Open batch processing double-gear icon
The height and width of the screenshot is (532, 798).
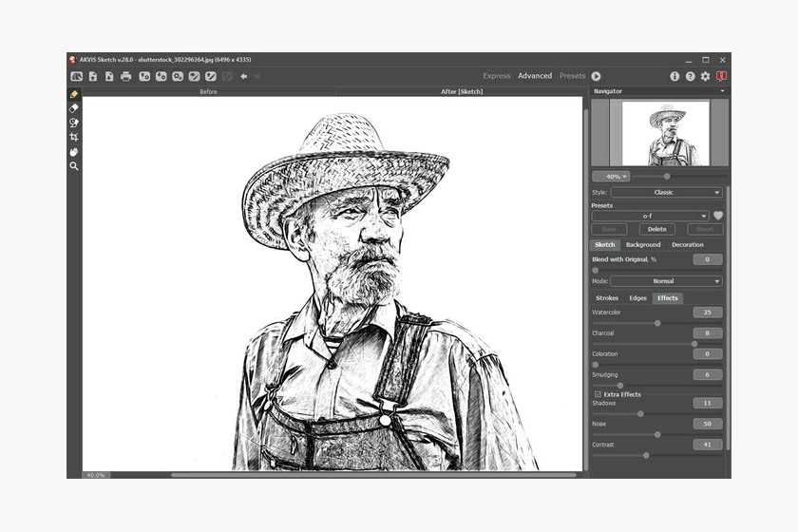[177, 76]
